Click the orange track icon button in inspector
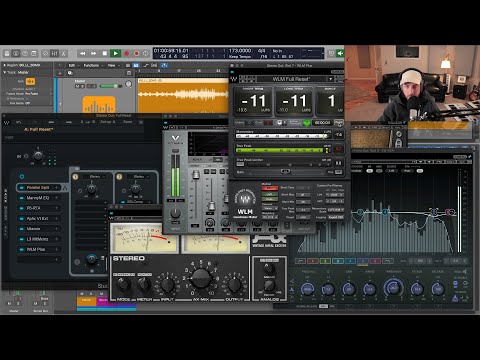 [x=30, y=81]
